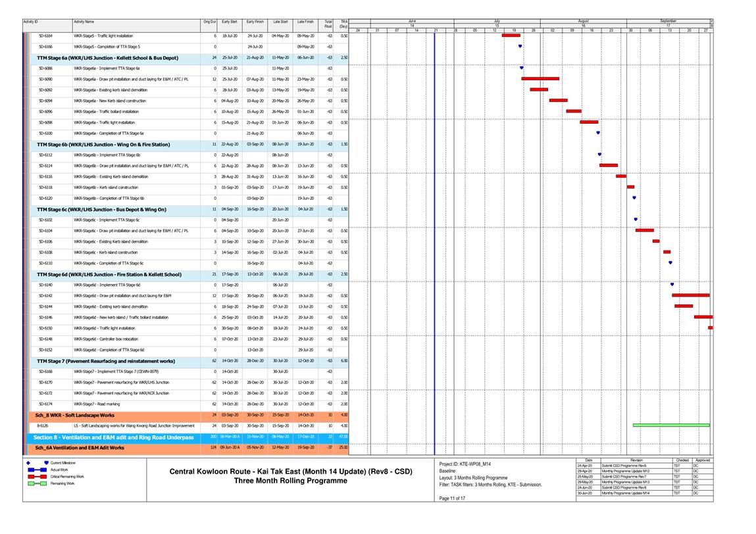Click the Actual Work bar legend icon
This screenshot has height=534, width=756.
point(37,470)
